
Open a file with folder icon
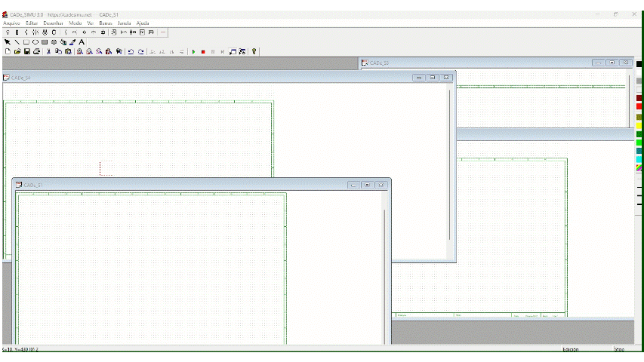pyautogui.click(x=17, y=52)
